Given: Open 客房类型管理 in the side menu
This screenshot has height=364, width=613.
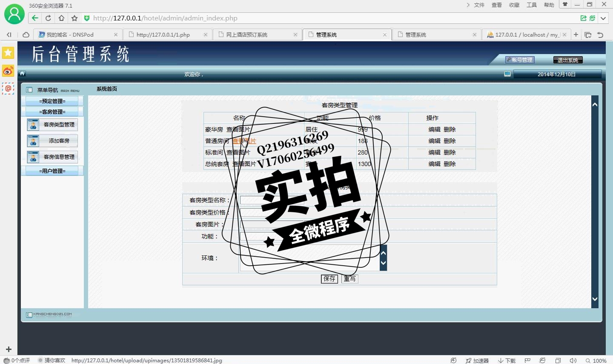Looking at the screenshot, I should tap(52, 125).
